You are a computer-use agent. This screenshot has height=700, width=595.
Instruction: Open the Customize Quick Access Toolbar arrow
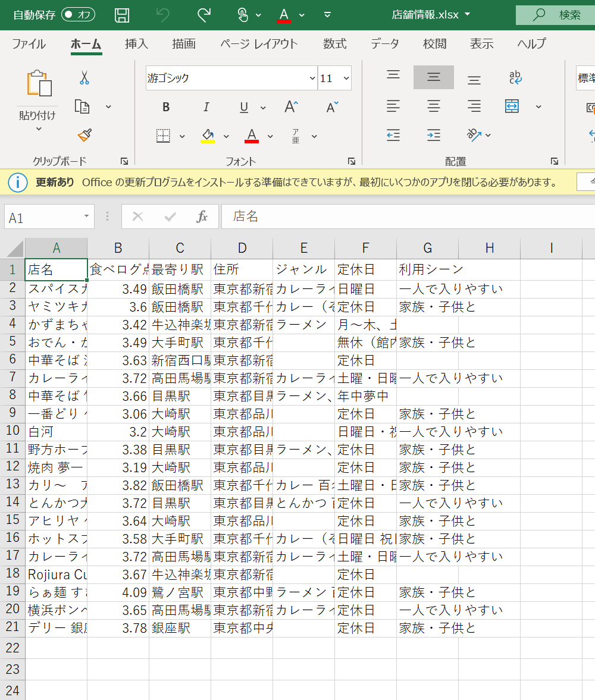tap(327, 15)
